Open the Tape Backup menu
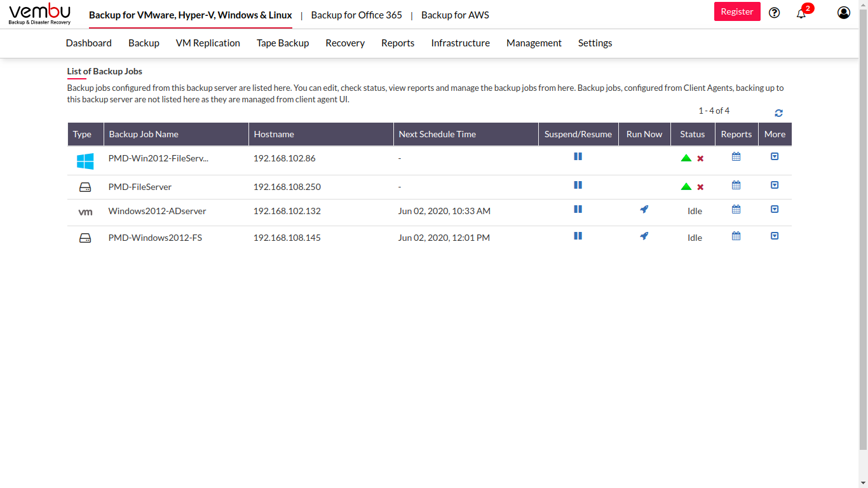868x488 pixels. (x=283, y=43)
